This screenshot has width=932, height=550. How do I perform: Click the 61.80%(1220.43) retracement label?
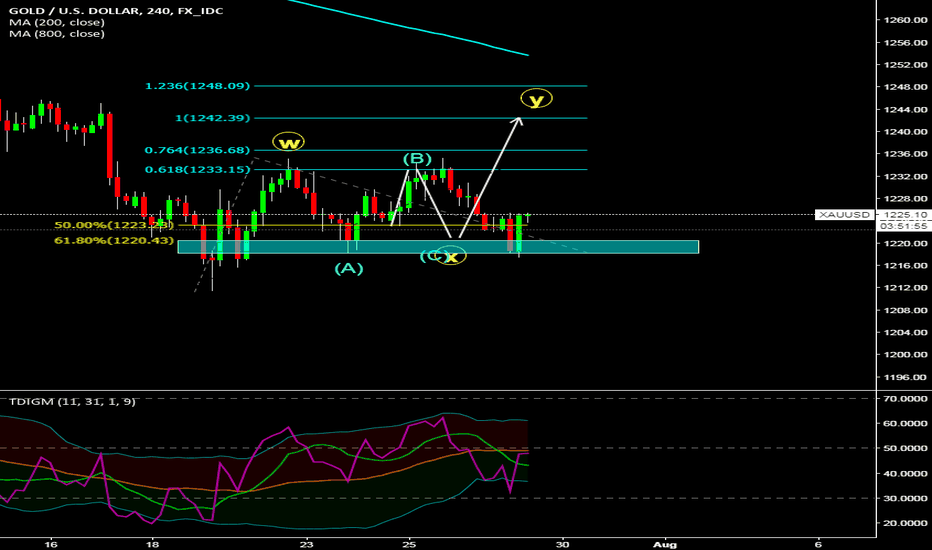tap(114, 240)
